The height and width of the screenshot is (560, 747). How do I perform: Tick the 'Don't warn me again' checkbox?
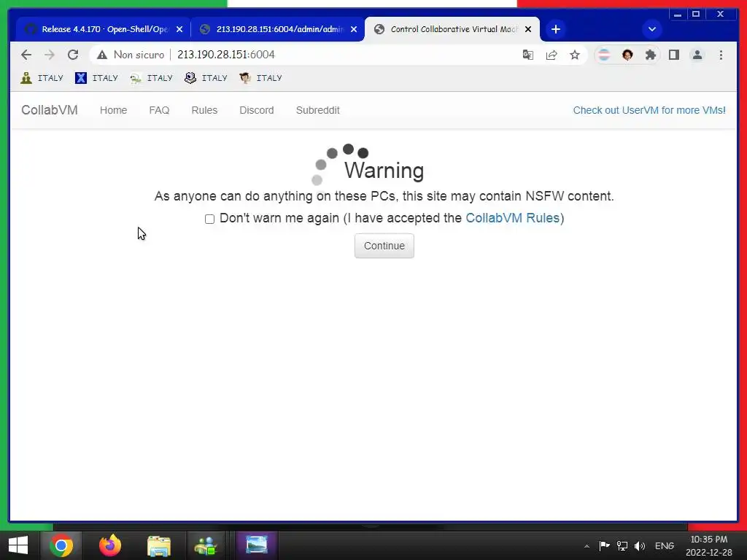coord(209,219)
